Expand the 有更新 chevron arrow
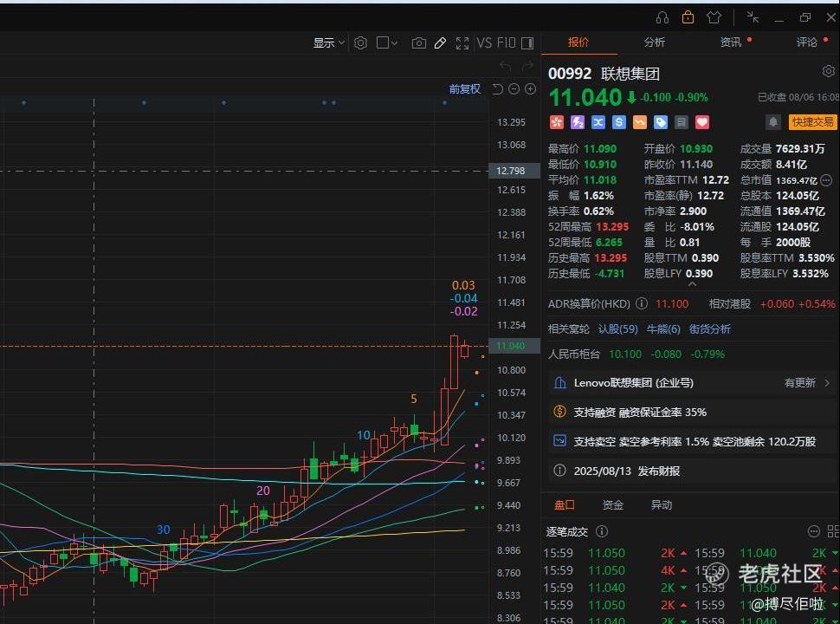840x624 pixels. [827, 383]
